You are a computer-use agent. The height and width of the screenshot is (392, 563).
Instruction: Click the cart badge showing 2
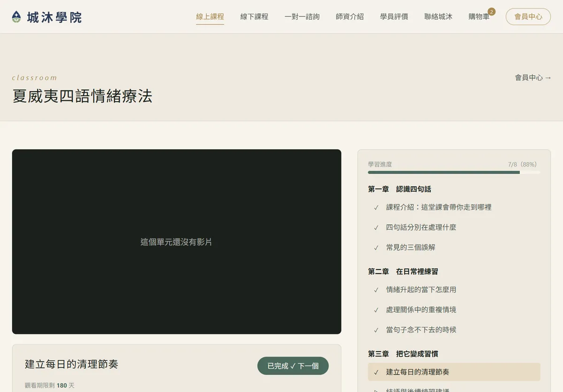[x=492, y=11]
